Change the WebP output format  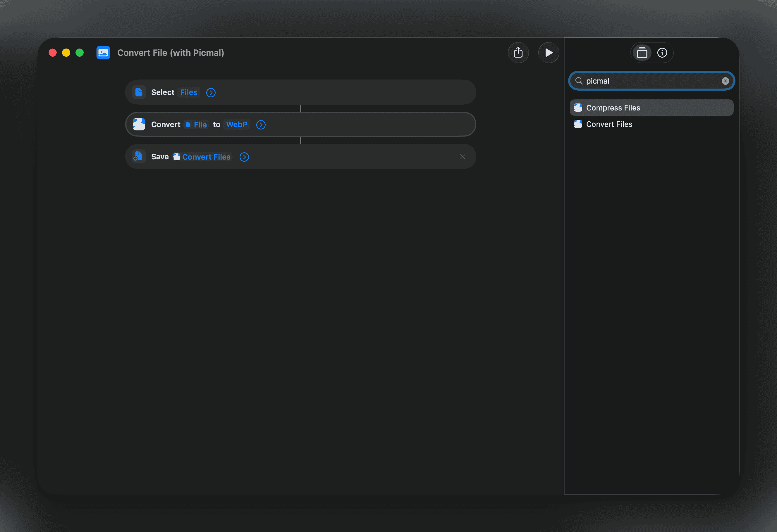pos(237,124)
